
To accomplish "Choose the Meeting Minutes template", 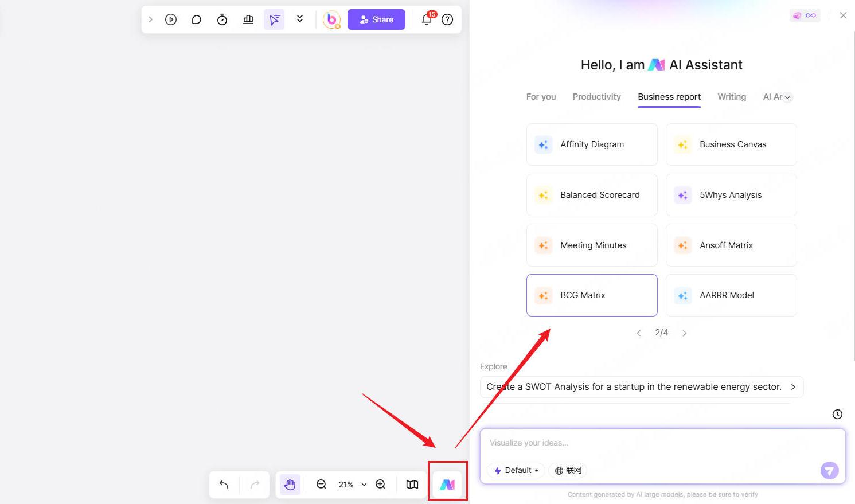I will (592, 245).
